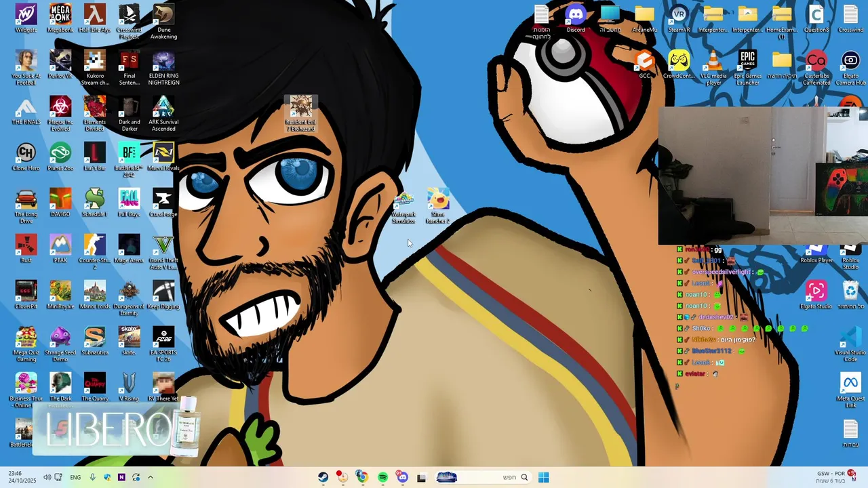Select the Clone Hero icon

coord(26,157)
